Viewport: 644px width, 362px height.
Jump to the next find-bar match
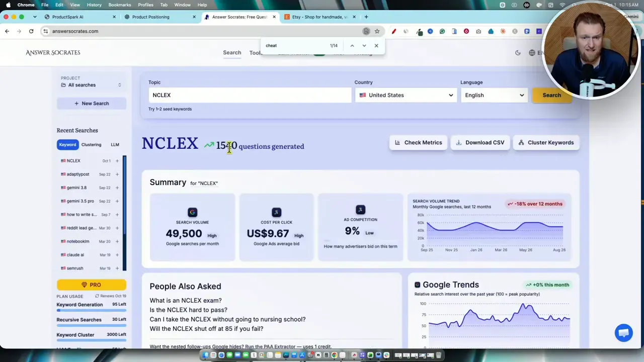click(364, 46)
